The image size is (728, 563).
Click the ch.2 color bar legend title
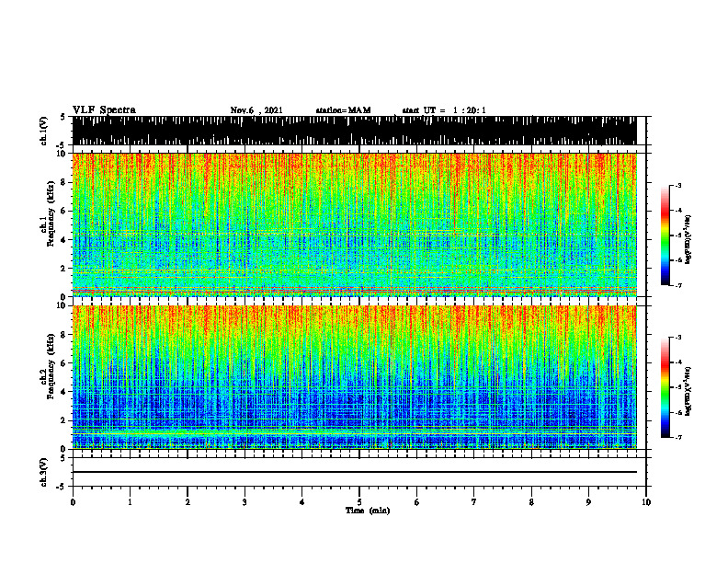pos(688,391)
